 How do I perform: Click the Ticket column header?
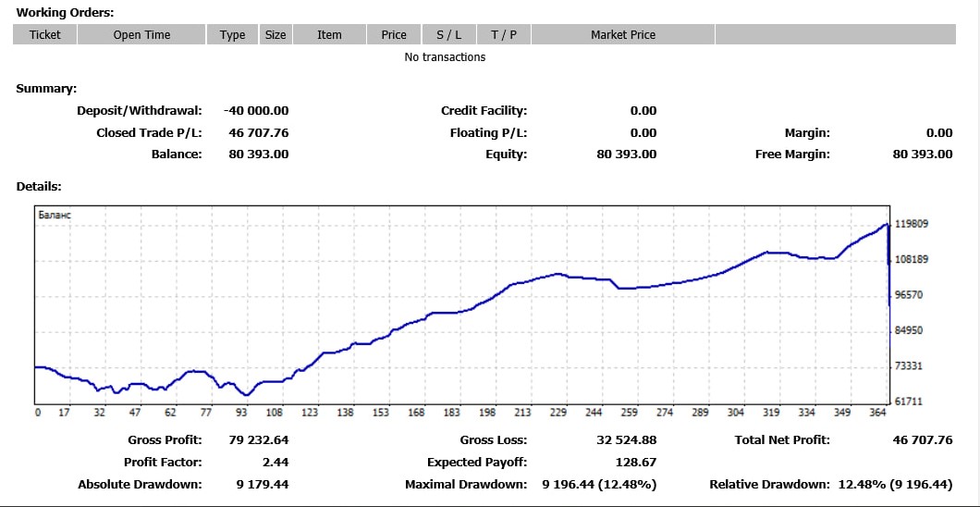tap(44, 34)
